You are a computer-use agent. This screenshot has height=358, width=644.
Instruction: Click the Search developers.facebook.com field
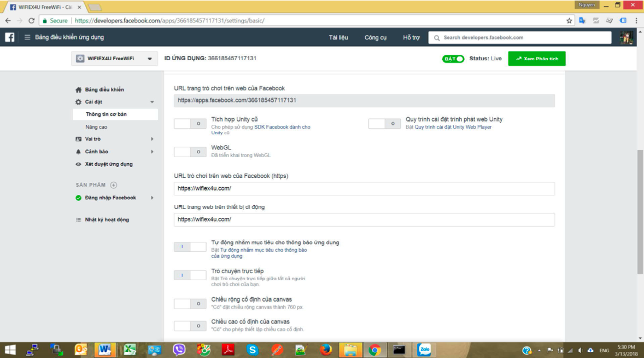click(520, 37)
